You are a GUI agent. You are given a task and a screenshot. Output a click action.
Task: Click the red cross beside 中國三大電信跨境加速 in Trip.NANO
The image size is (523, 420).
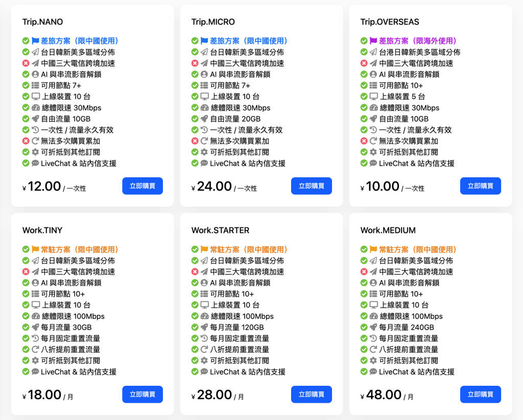click(x=26, y=63)
